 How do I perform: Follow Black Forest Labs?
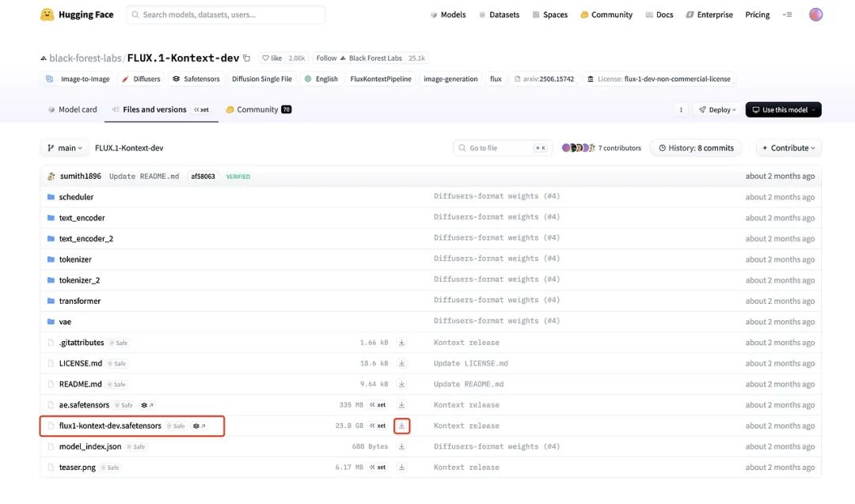pyautogui.click(x=359, y=58)
